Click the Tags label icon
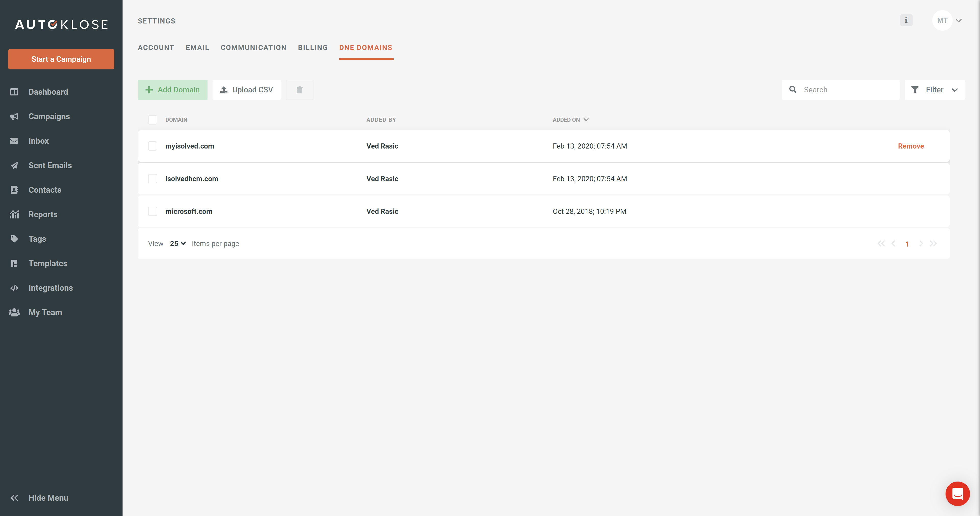The height and width of the screenshot is (516, 980). pyautogui.click(x=15, y=239)
